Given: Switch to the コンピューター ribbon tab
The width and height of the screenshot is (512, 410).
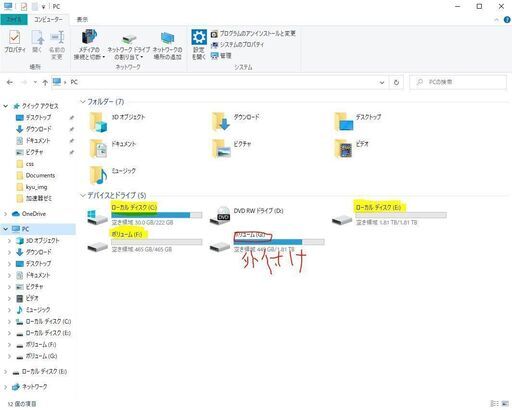Looking at the screenshot, I should tap(48, 19).
